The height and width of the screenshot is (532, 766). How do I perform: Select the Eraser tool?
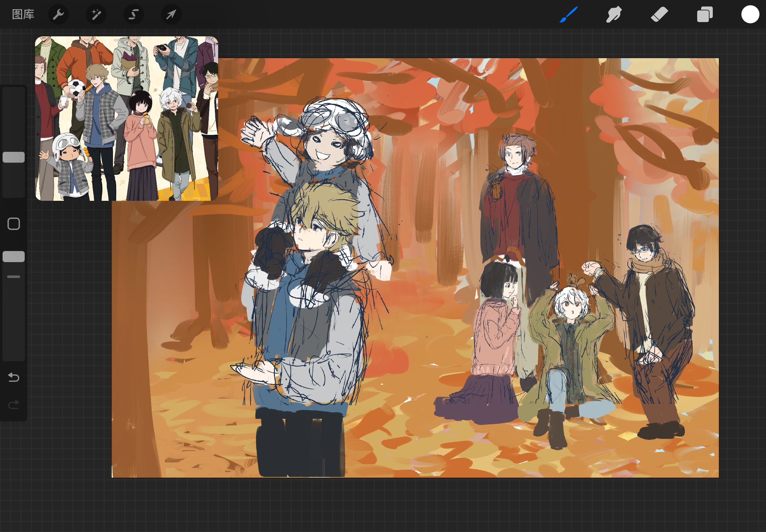coord(659,14)
